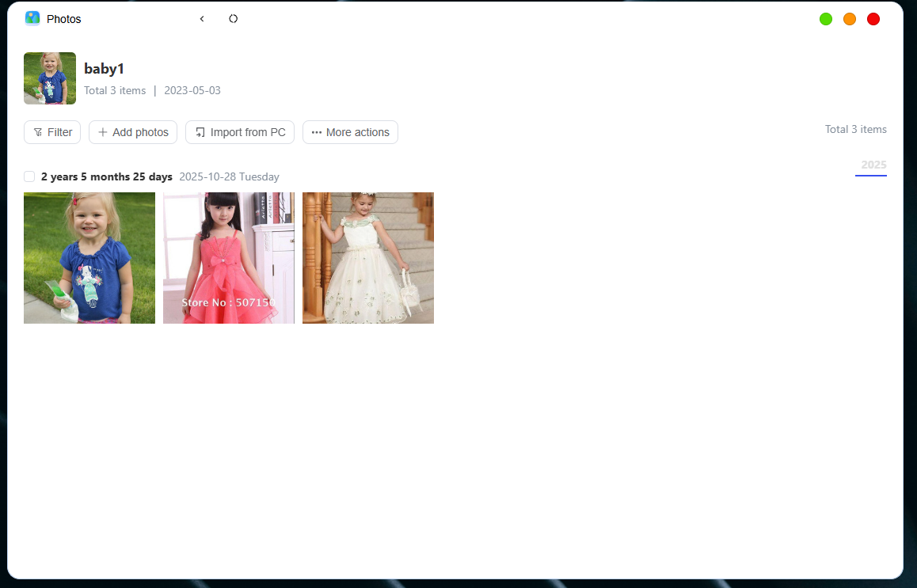The height and width of the screenshot is (588, 917).
Task: Open the Filter options
Action: [x=52, y=132]
